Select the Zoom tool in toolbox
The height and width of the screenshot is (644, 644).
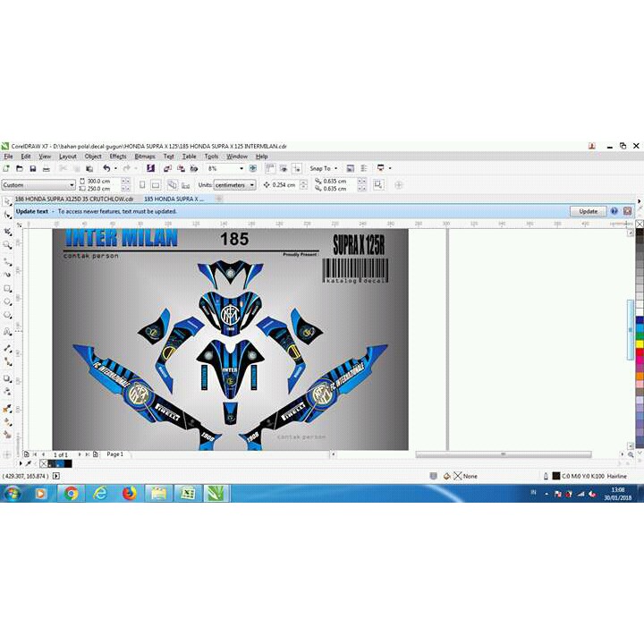[7, 245]
